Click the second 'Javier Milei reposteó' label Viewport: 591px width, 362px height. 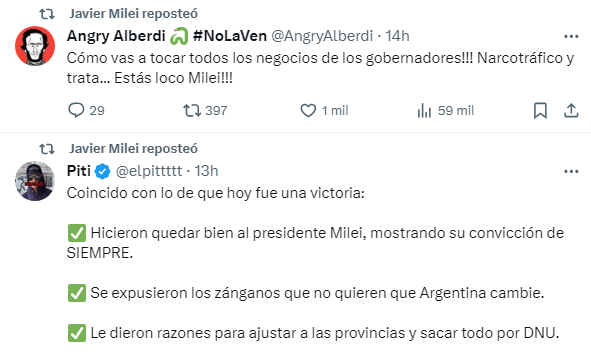tap(133, 149)
